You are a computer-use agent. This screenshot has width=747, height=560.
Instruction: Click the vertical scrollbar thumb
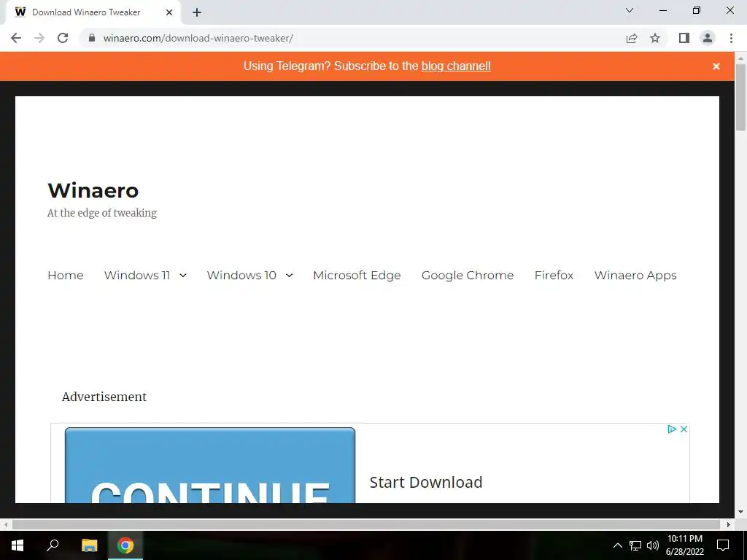pyautogui.click(x=741, y=97)
